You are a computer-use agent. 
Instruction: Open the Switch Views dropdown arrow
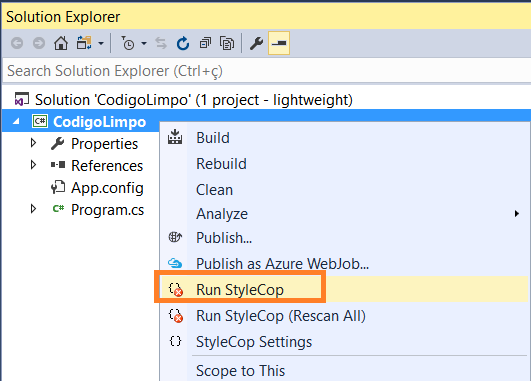click(101, 43)
